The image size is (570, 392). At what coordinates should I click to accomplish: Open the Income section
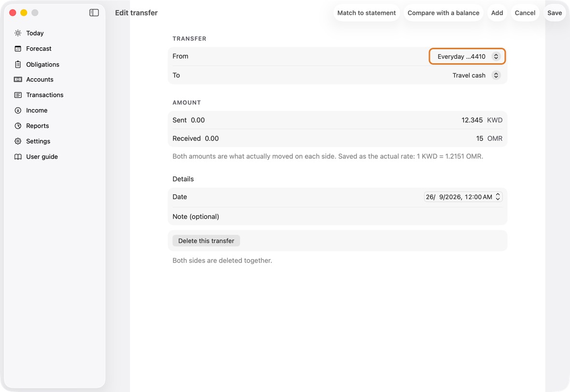[37, 111]
